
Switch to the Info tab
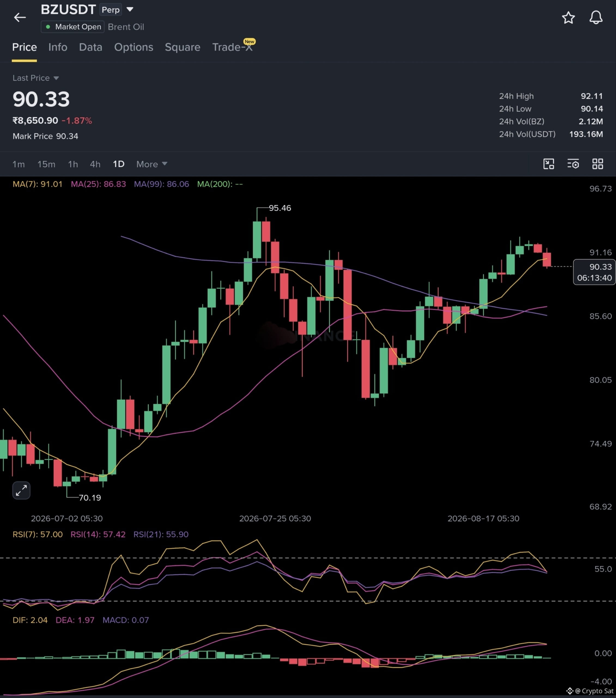pos(58,47)
